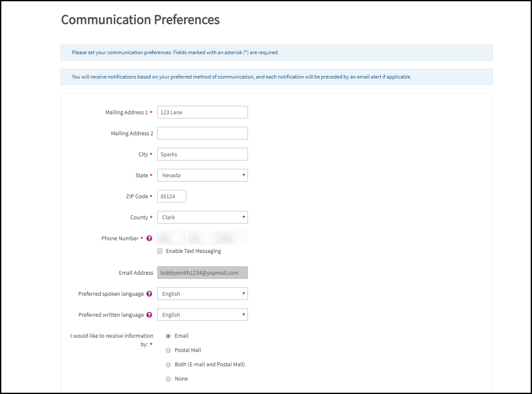This screenshot has height=394, width=532.
Task: Click the notice about receiving notifications
Action: pos(276,77)
